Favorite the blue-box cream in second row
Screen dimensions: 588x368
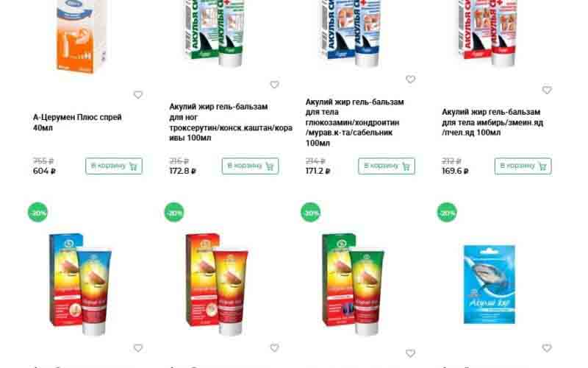[138, 348]
